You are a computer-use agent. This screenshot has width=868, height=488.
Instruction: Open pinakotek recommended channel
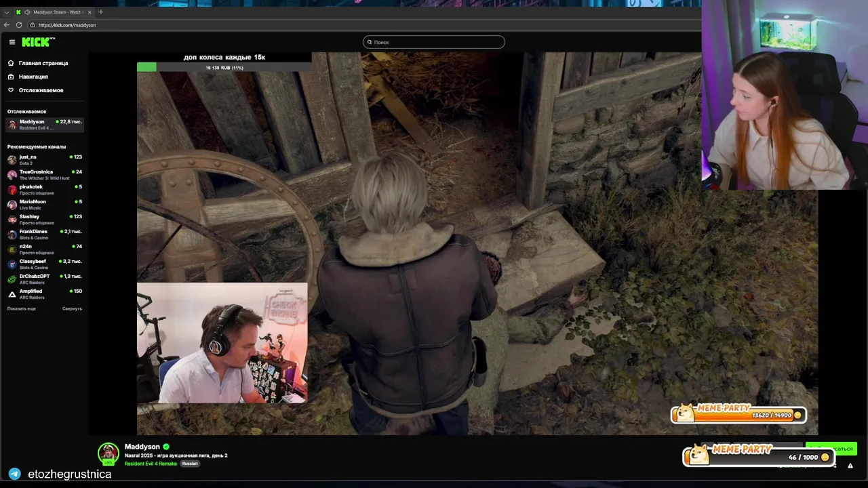(x=44, y=190)
